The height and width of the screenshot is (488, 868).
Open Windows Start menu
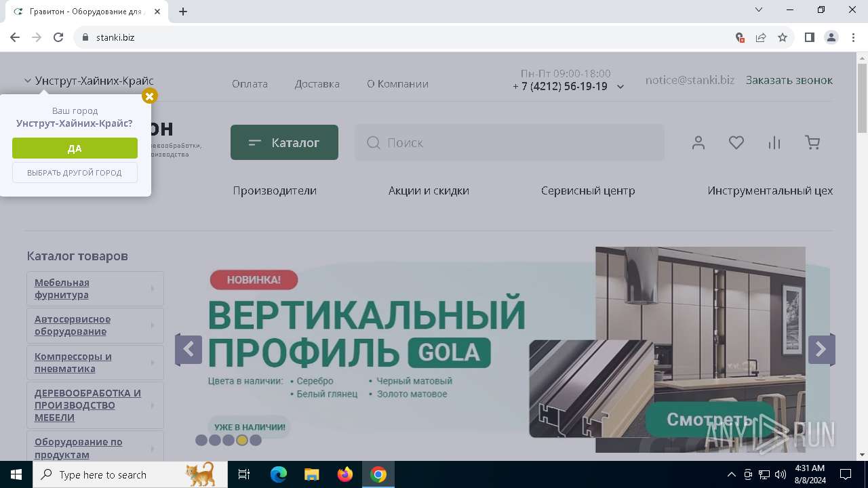click(16, 474)
